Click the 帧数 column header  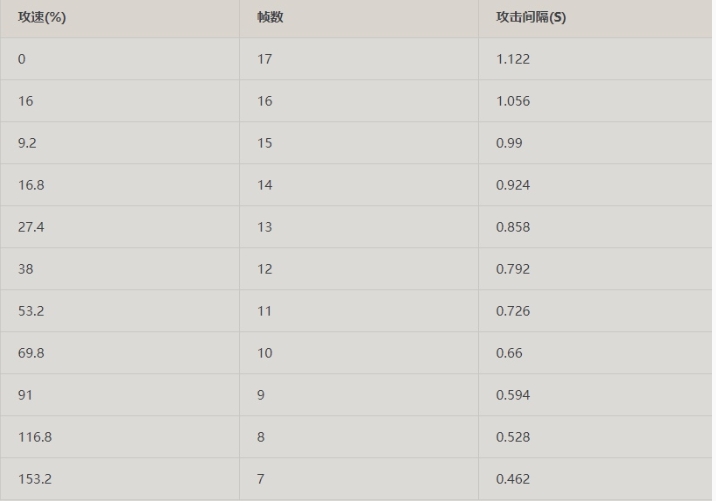point(270,17)
